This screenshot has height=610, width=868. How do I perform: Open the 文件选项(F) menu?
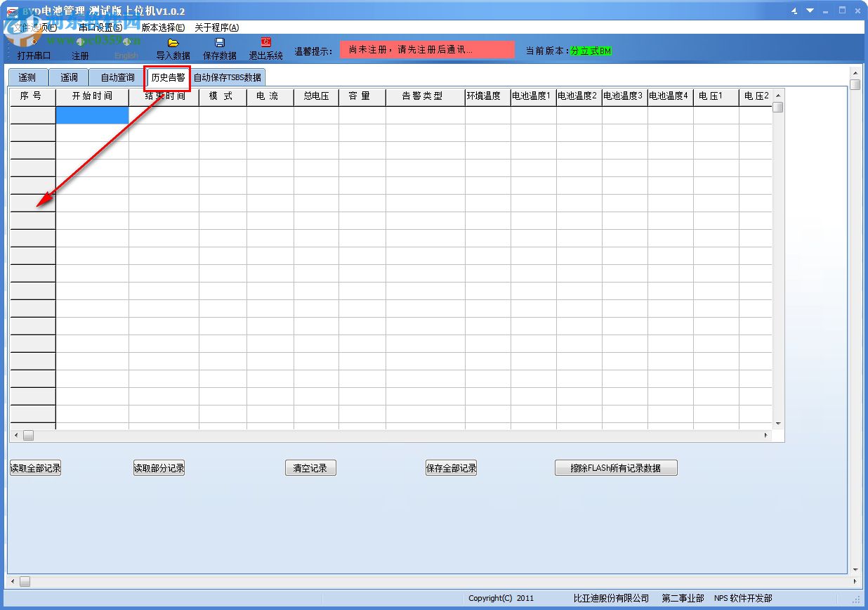pyautogui.click(x=36, y=27)
